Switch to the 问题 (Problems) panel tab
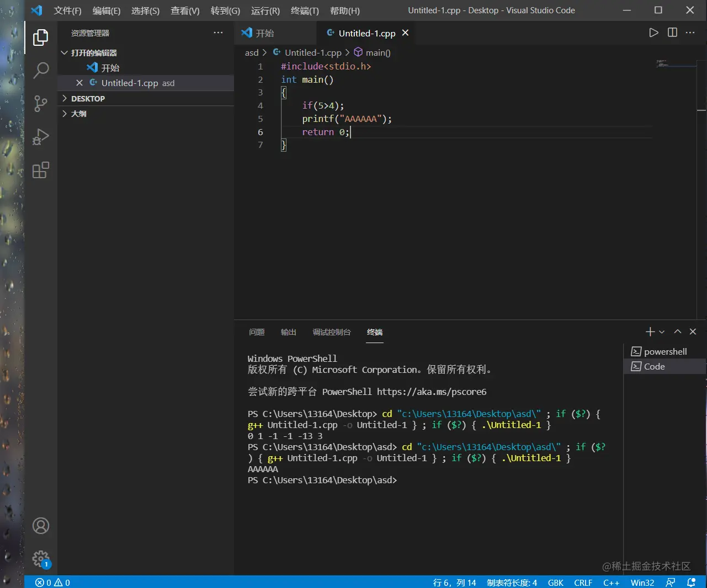Viewport: 707px width, 588px height. click(257, 332)
